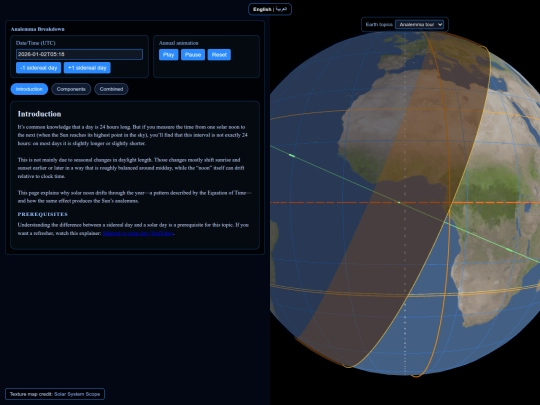Screen dimensions: 540x405
Task: Click the Date/Time (UTC) input field
Action: [x=79, y=54]
